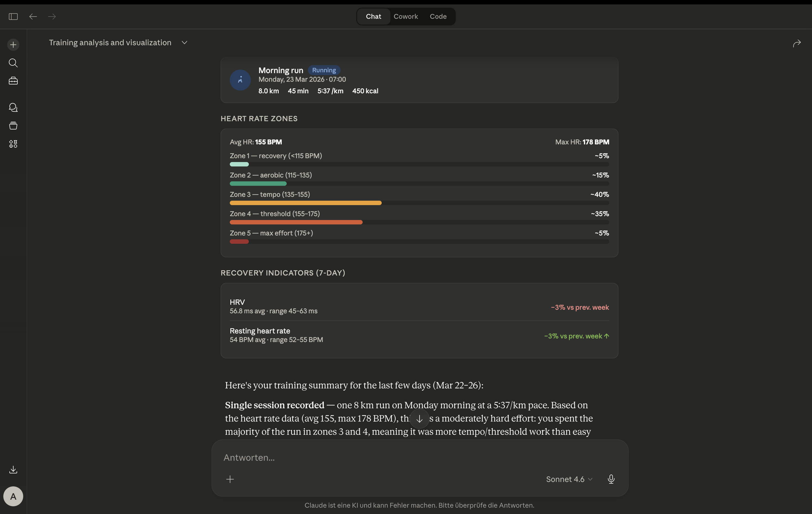Screen dimensions: 812x514
Task: Open the projects stack icon in sidebar
Action: pos(13,126)
